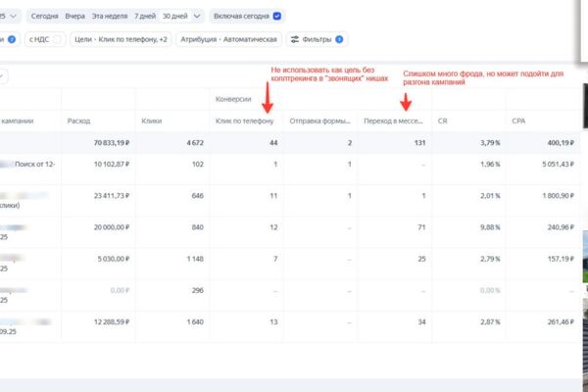Click phone clicks cell 13
This screenshot has width=588, height=392.
[x=273, y=321]
